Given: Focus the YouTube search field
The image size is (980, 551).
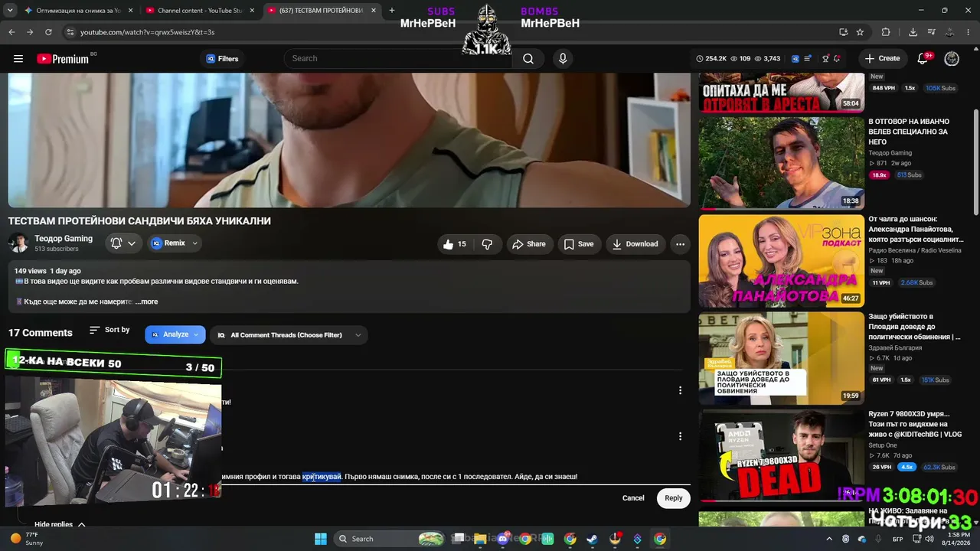Looking at the screenshot, I should tap(398, 59).
